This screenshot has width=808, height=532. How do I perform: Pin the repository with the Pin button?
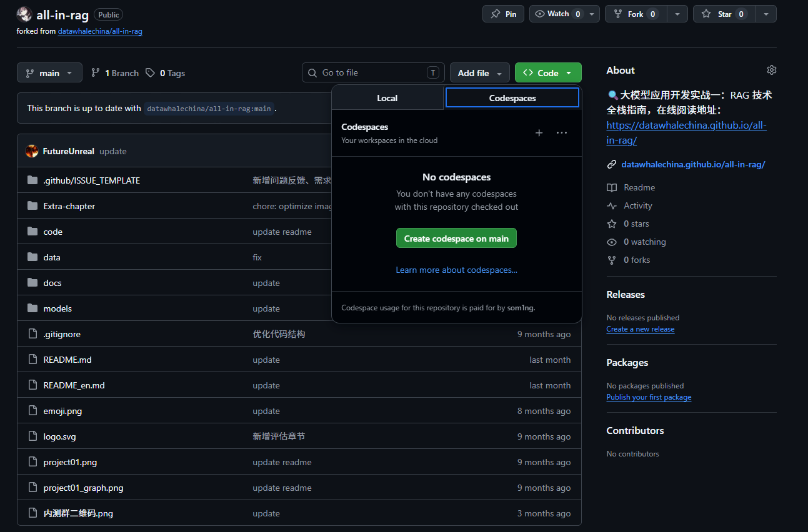point(503,14)
